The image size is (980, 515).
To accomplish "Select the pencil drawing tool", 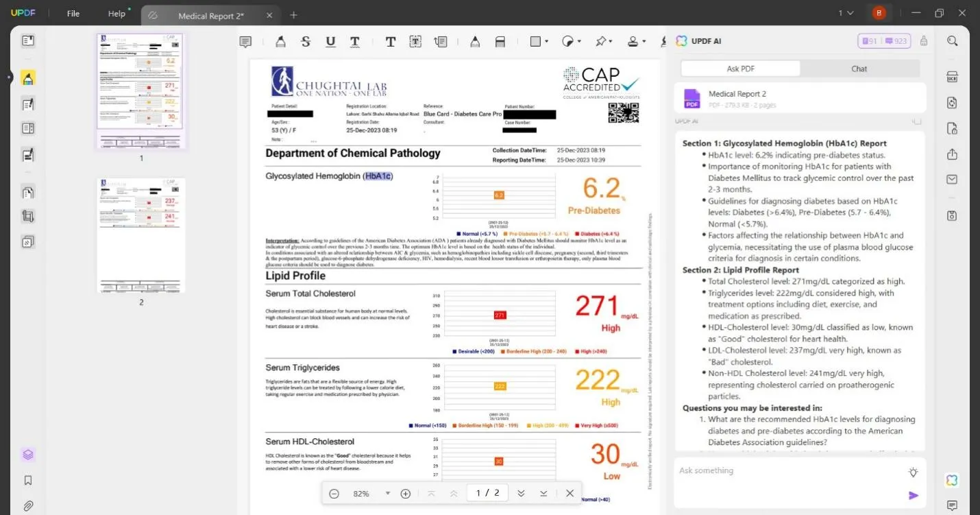I will [475, 42].
